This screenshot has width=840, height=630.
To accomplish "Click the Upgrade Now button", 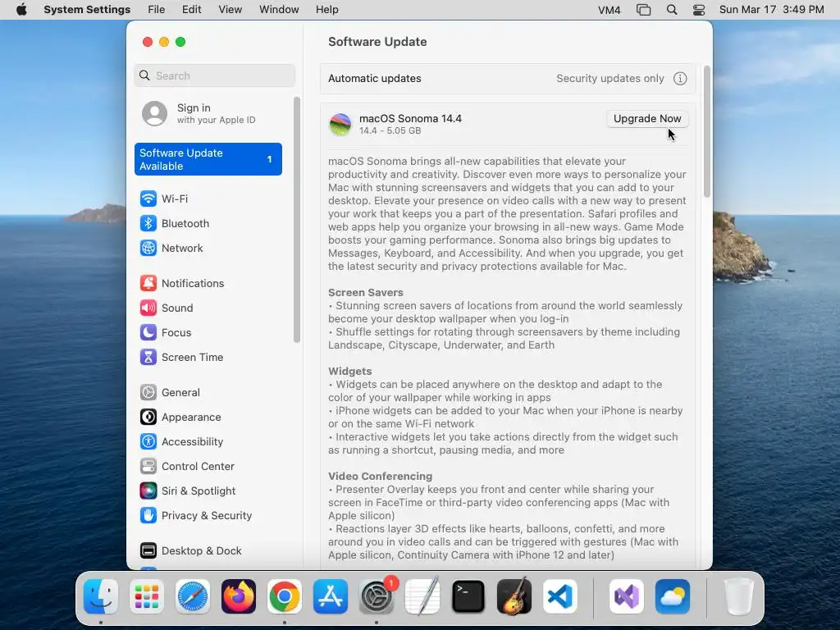I will coord(647,119).
